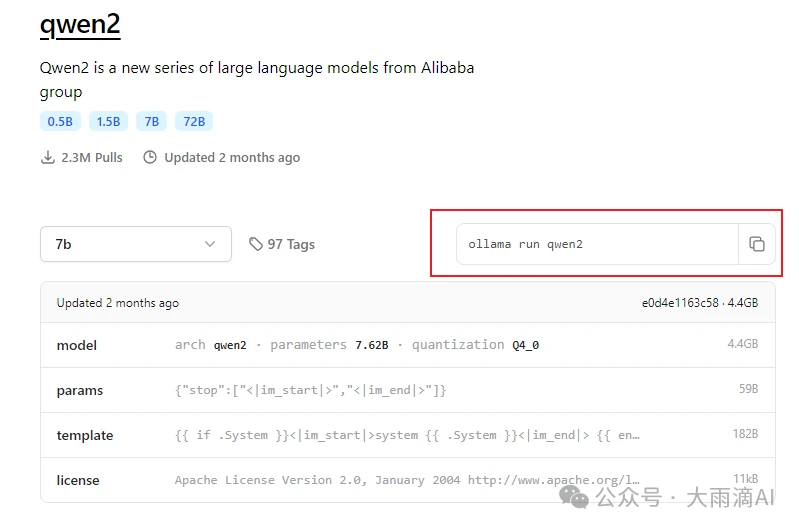Open the 7b model version dropdown
799x529 pixels.
[x=135, y=244]
